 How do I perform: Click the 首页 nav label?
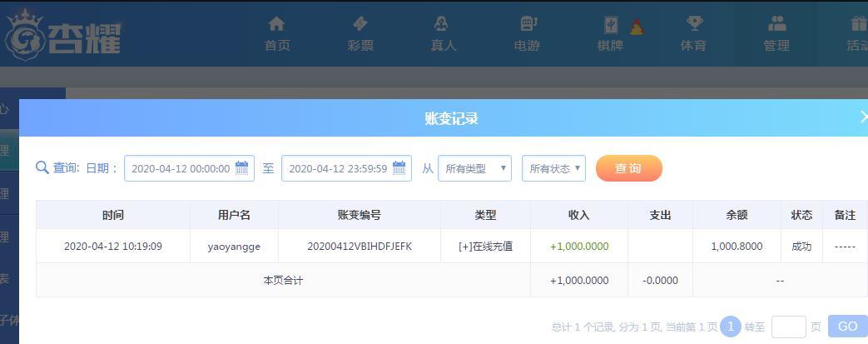point(277,46)
